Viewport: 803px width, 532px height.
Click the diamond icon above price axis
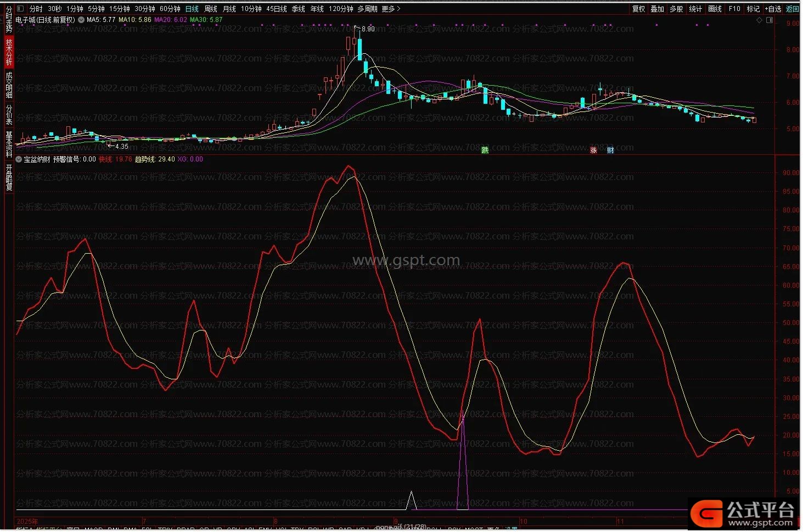pyautogui.click(x=759, y=20)
